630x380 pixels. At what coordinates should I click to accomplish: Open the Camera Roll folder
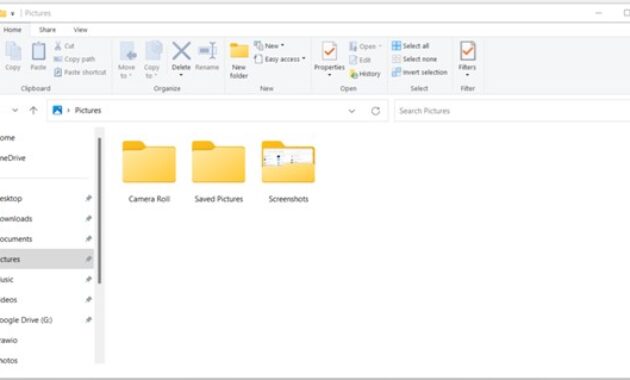[x=149, y=172]
